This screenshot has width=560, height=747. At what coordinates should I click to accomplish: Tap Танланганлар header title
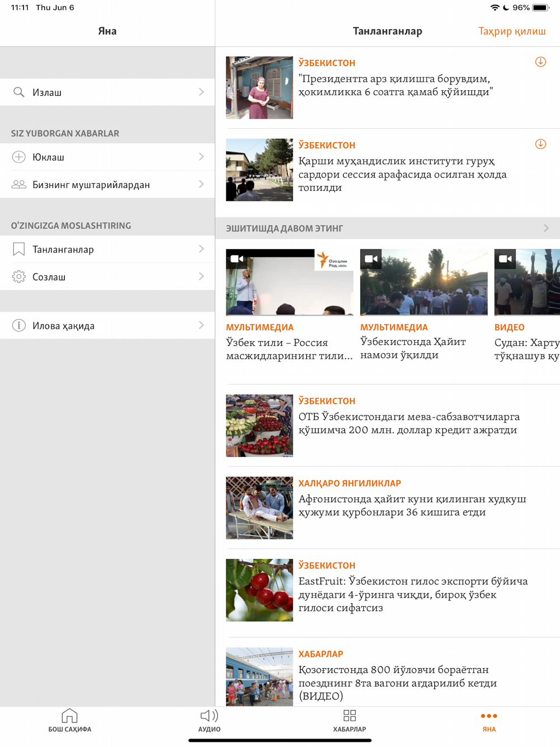point(388,31)
